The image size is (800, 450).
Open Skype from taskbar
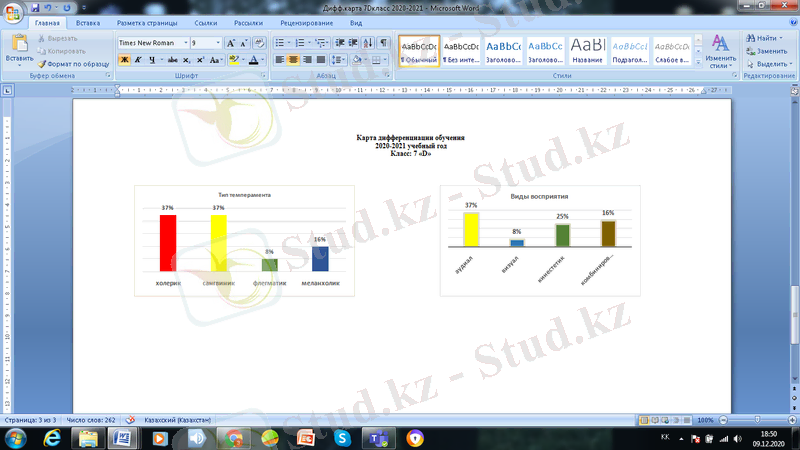[x=342, y=438]
